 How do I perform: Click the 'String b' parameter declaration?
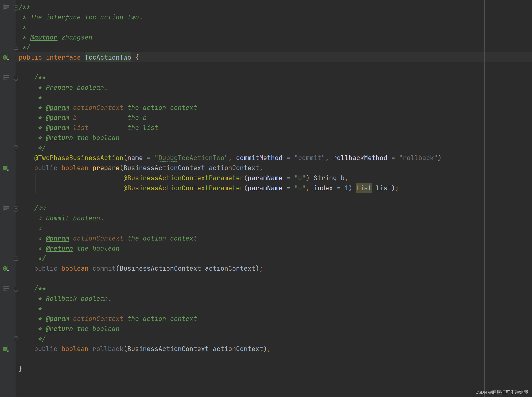pyautogui.click(x=329, y=178)
